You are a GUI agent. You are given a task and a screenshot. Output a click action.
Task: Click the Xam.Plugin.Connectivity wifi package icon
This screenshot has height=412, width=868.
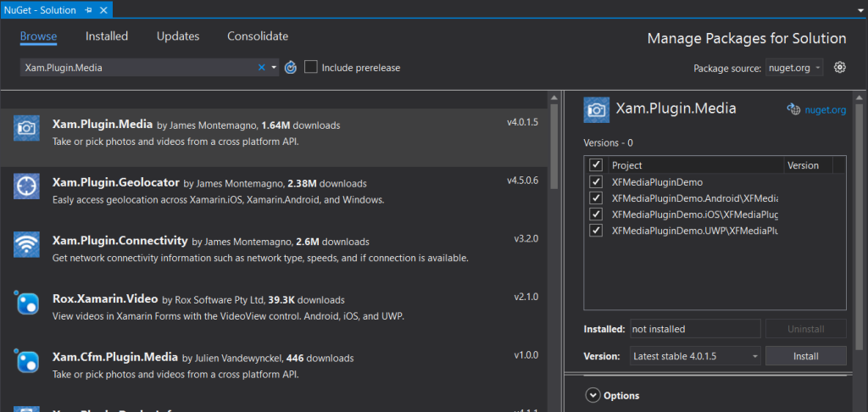click(26, 243)
